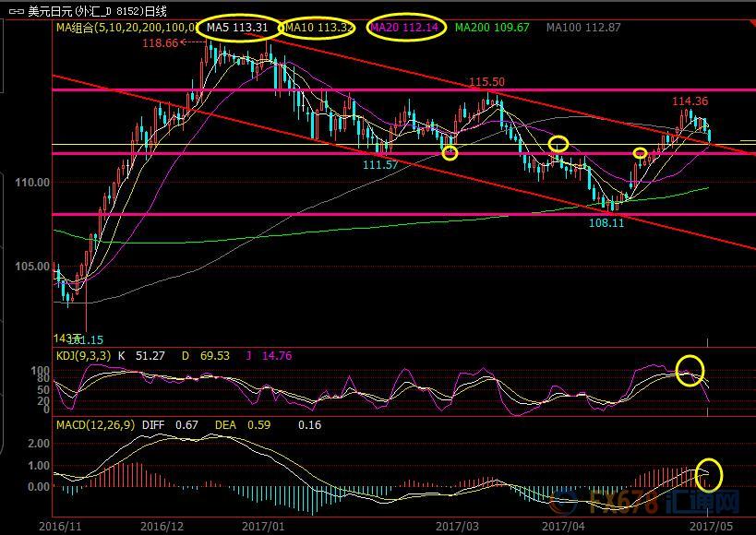
Task: Click the 114.36 recent high label
Action: (x=690, y=101)
